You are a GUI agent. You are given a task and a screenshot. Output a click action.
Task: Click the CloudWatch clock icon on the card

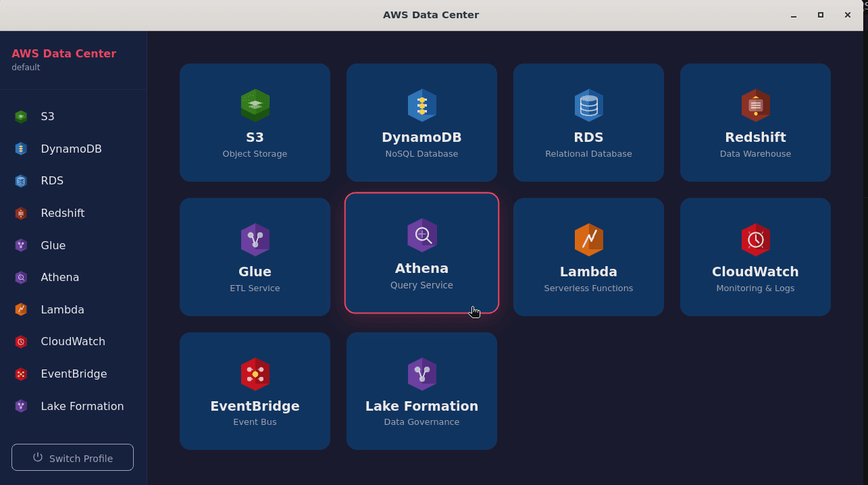[x=756, y=240]
